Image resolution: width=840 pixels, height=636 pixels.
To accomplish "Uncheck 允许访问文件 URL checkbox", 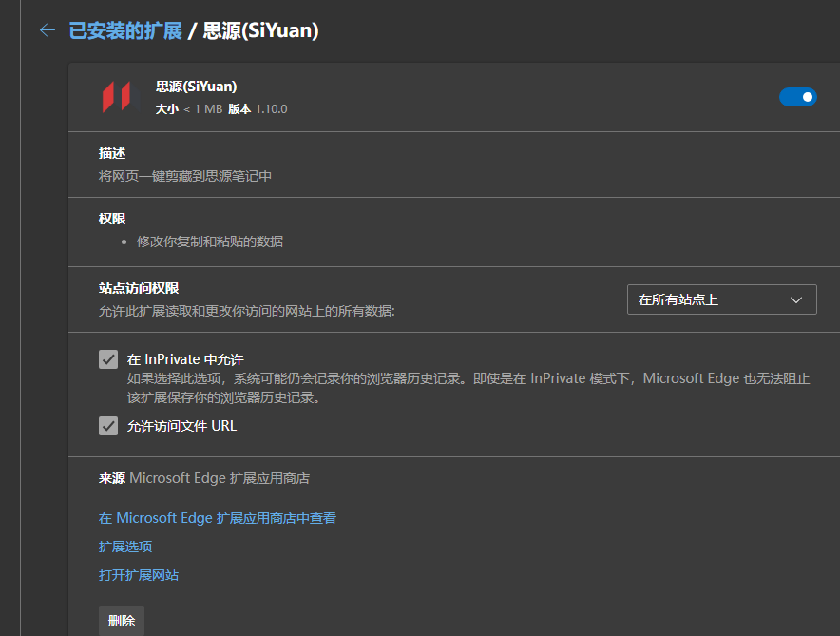I will (108, 426).
